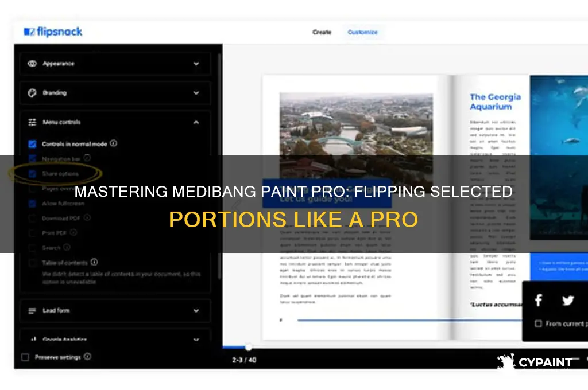Viewport: 588px width, 390px height.
Task: Click the Menu controls sliders icon
Action: point(32,122)
